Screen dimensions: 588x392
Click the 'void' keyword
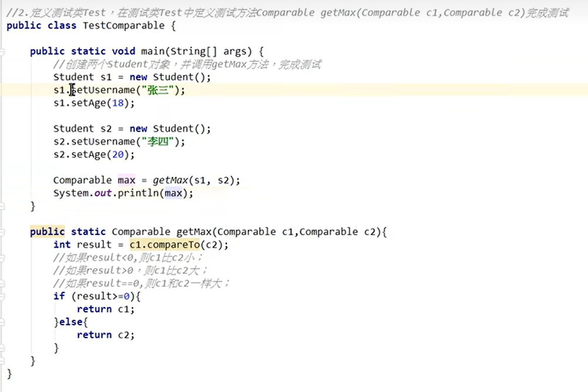click(123, 52)
